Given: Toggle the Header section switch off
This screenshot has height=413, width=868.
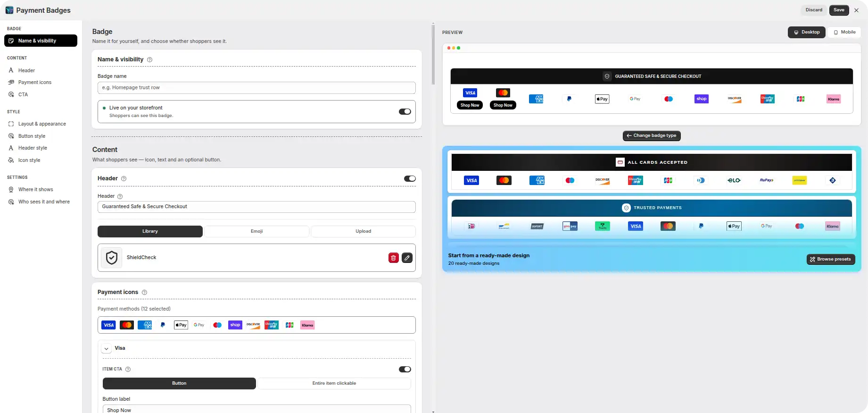Looking at the screenshot, I should (410, 179).
